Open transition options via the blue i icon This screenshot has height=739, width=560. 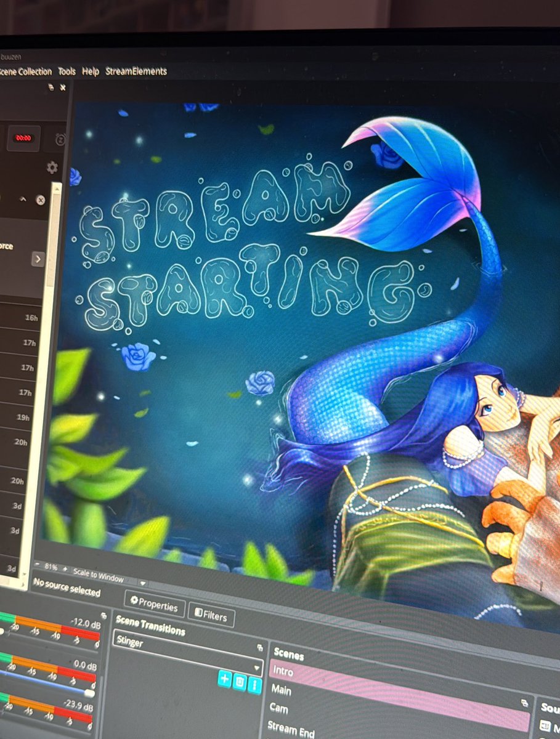(x=254, y=685)
